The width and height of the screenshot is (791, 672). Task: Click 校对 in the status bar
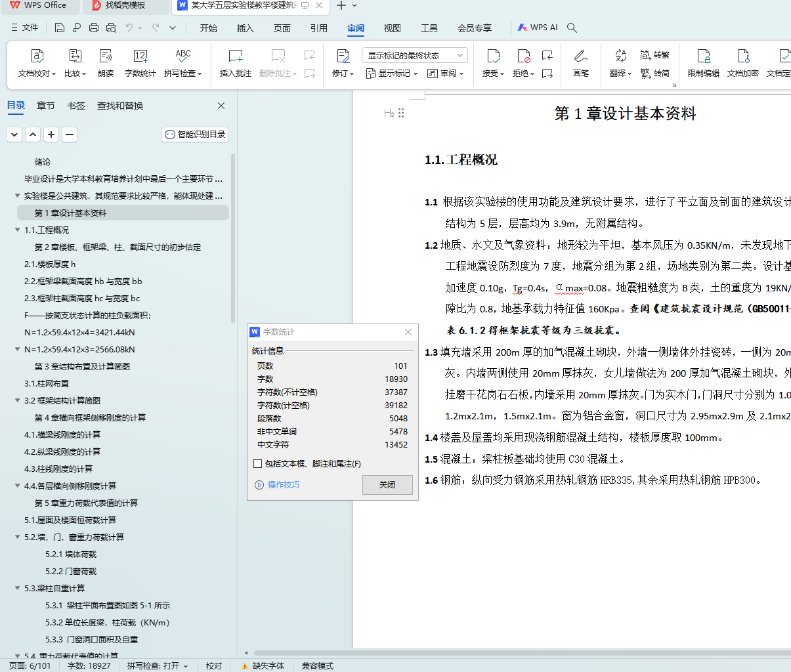coord(214,665)
